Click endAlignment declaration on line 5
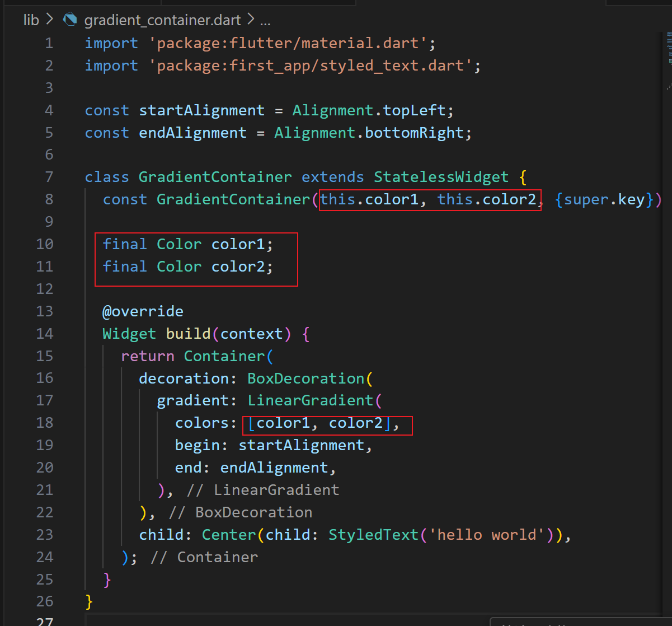The width and height of the screenshot is (672, 626). click(192, 133)
